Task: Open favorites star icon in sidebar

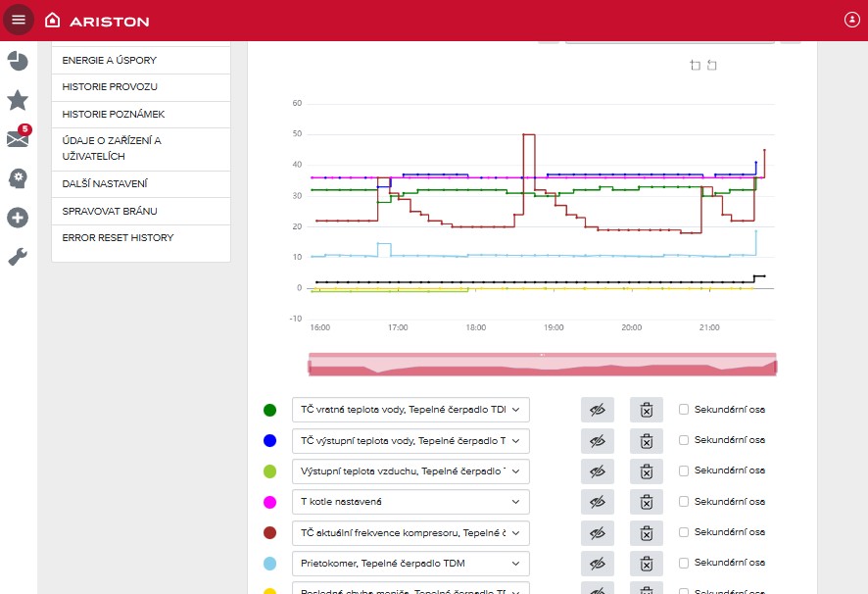Action: (x=18, y=100)
